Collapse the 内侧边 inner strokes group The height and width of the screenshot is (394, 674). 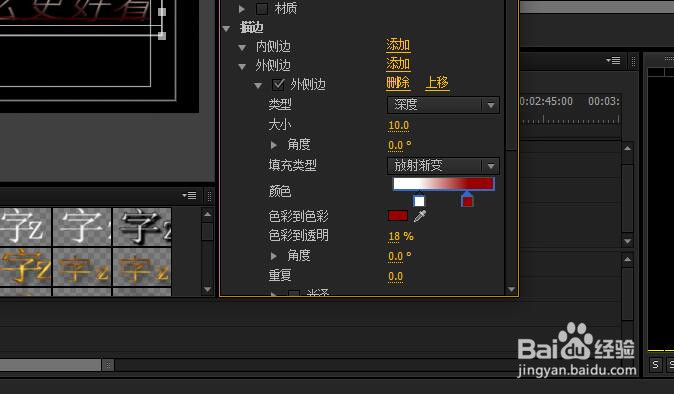coord(242,47)
